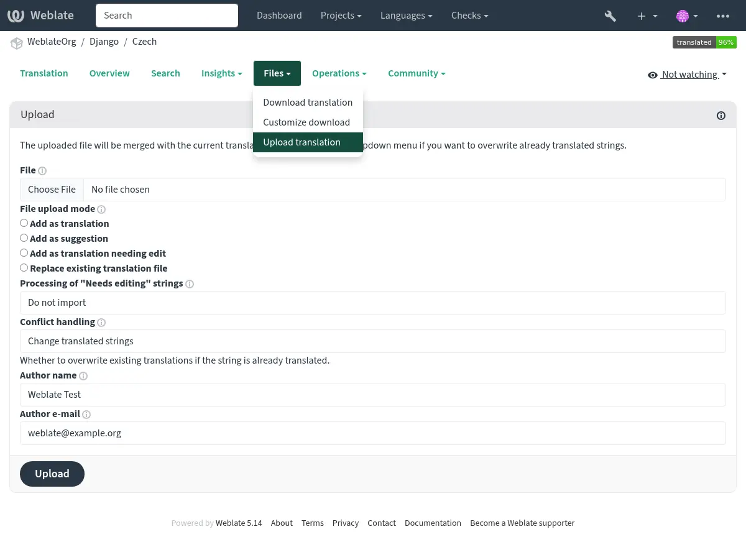Select Replace existing translation file
Viewport: 746px width, 560px height.
pyautogui.click(x=24, y=267)
